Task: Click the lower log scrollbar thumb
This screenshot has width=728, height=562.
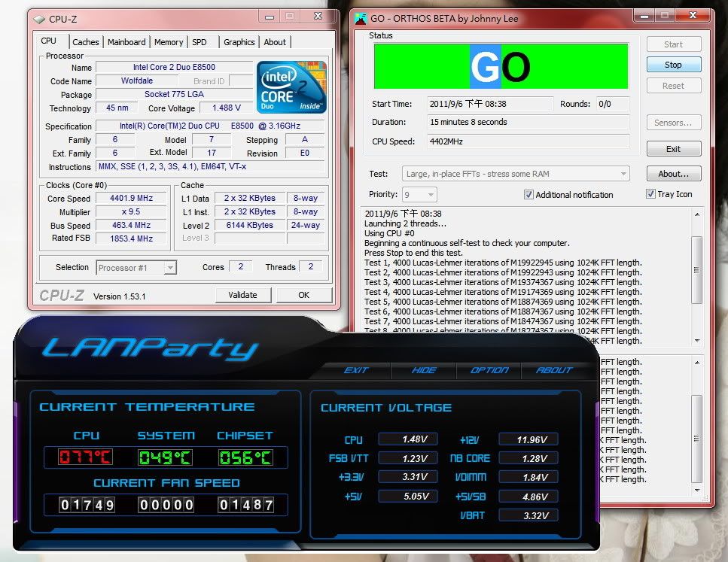Action: coord(696,439)
